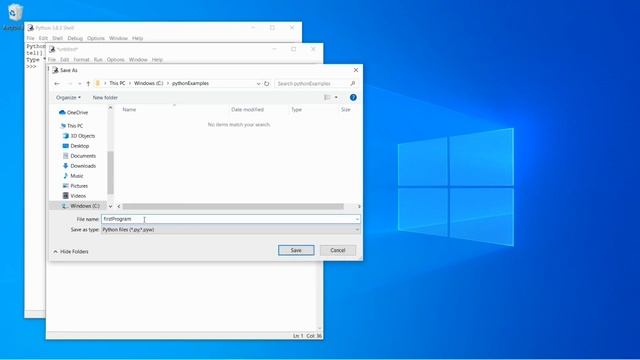Sort by the Size column header

pyautogui.click(x=346, y=110)
